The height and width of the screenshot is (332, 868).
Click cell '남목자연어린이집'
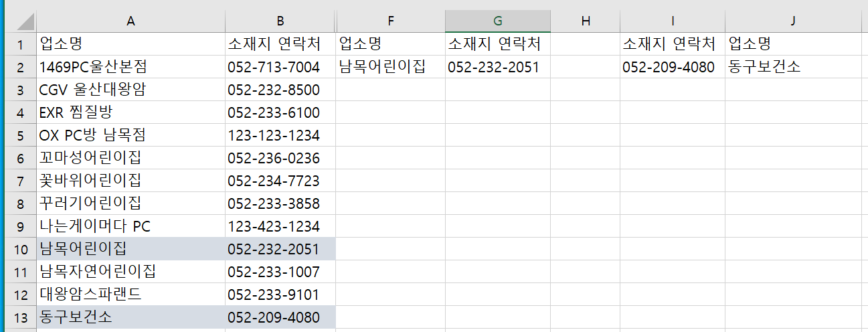(131, 272)
